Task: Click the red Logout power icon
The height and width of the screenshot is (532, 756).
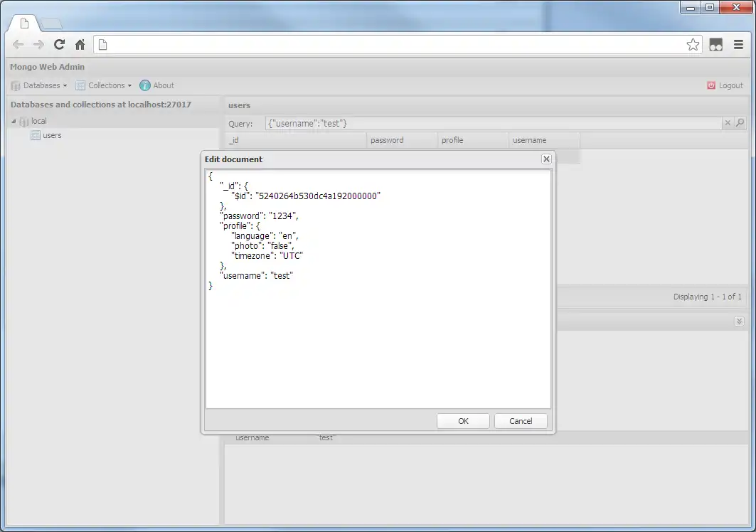Action: pyautogui.click(x=711, y=85)
